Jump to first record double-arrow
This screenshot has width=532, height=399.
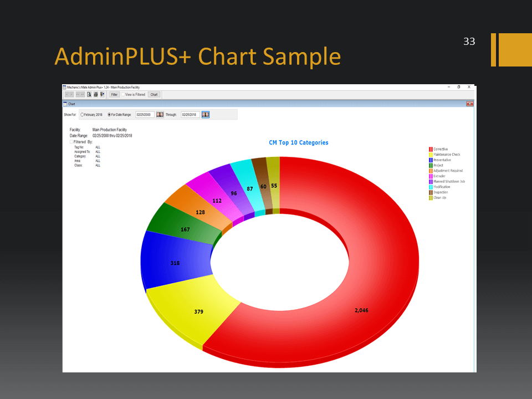[78, 95]
